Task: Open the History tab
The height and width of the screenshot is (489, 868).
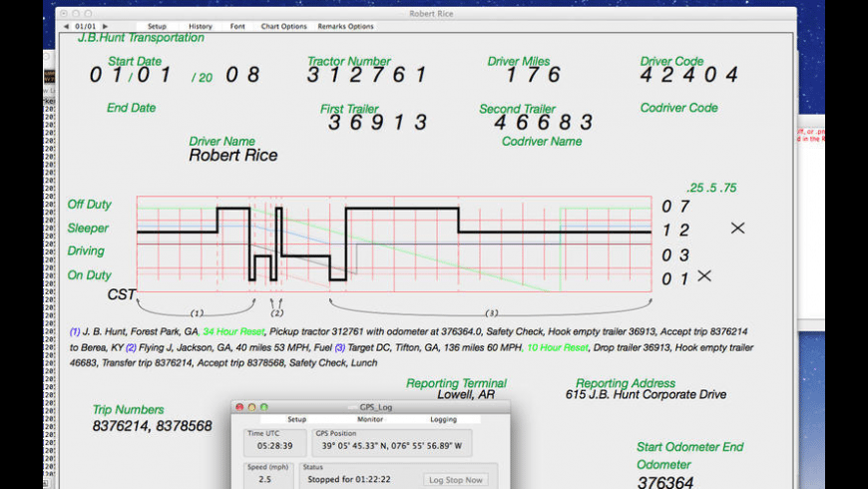Action: click(x=201, y=26)
